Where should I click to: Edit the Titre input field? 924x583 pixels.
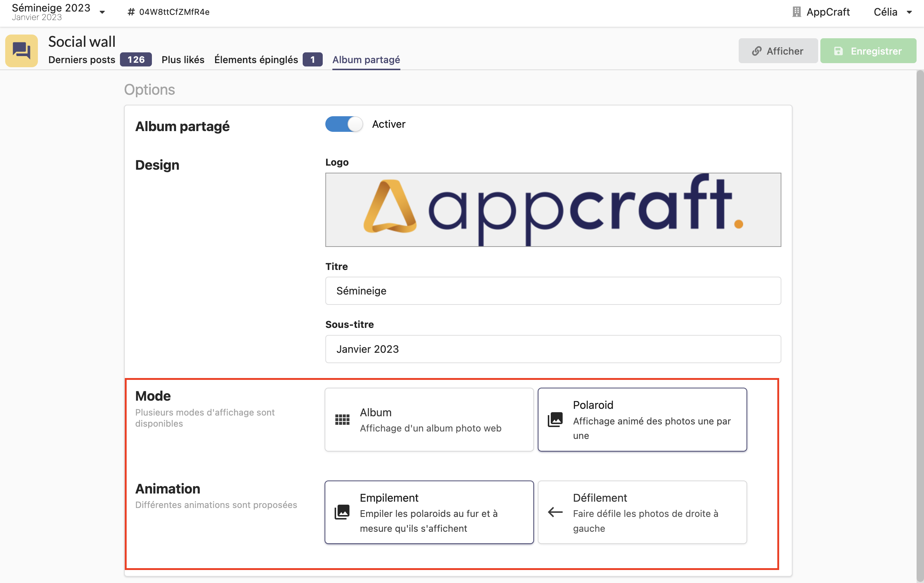553,291
